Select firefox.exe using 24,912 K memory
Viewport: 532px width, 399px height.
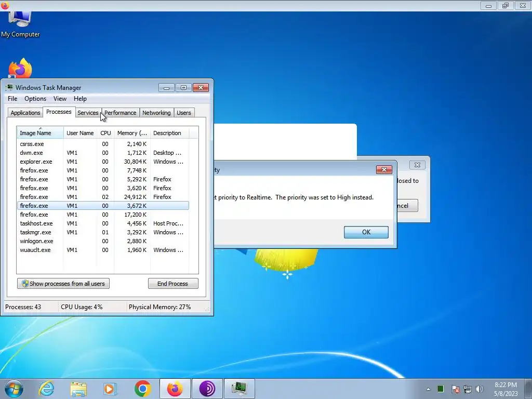103,197
